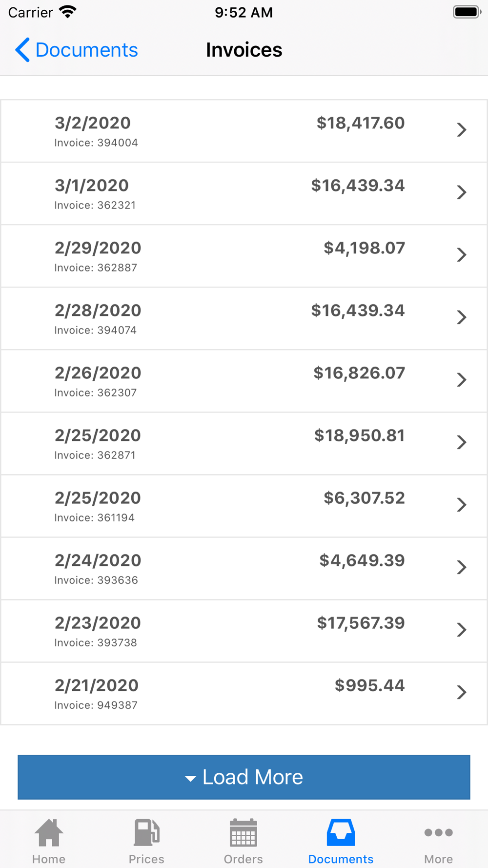Open the 3/1/2020 invoice 362321
The image size is (488, 868).
[x=244, y=193]
